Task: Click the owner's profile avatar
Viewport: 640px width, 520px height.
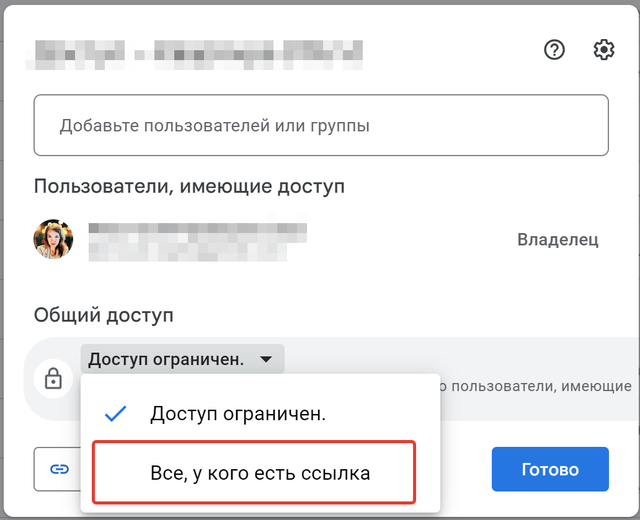Action: pyautogui.click(x=53, y=239)
